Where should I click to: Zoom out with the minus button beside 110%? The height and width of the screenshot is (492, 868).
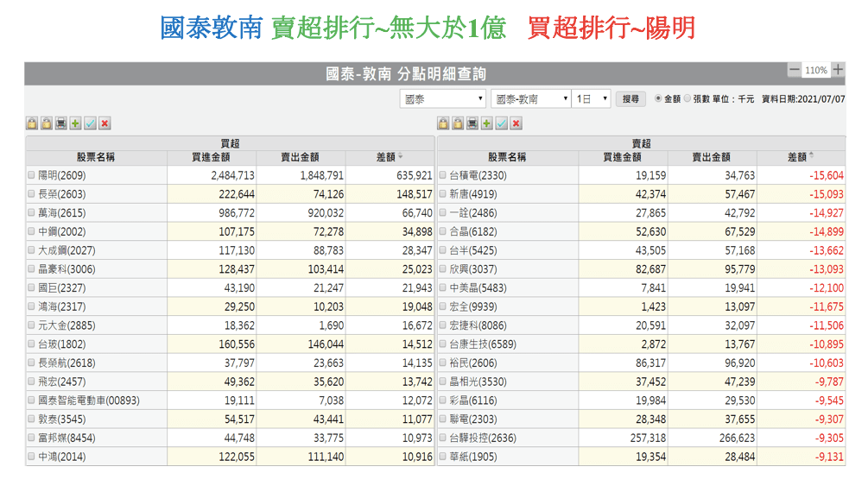point(795,70)
